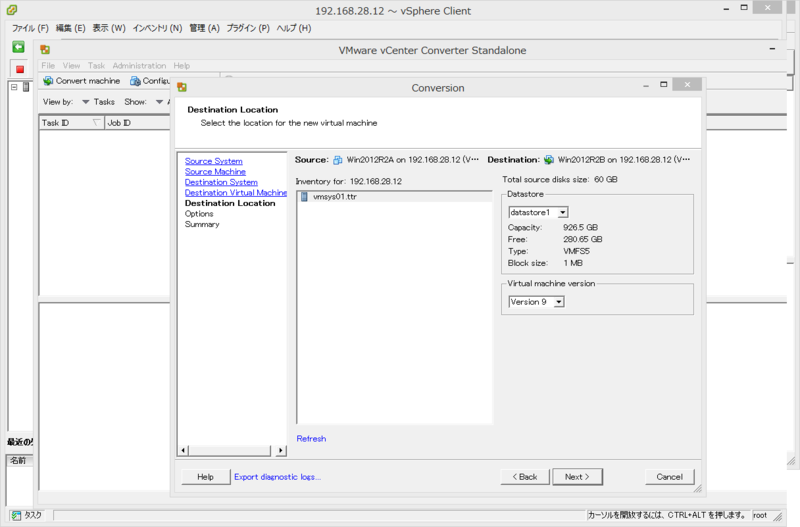Go to the Destination Virtual Machine step

(236, 193)
